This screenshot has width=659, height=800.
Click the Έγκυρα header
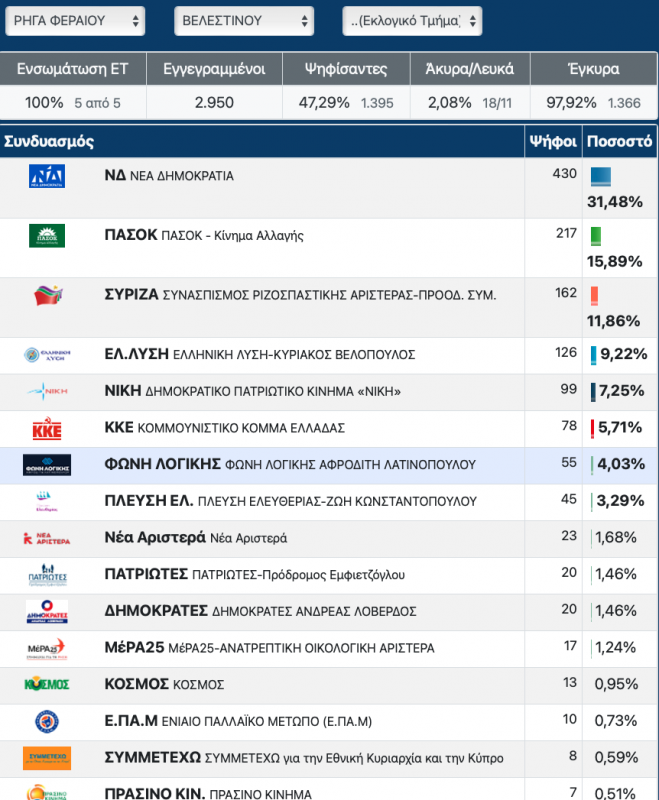click(x=594, y=69)
